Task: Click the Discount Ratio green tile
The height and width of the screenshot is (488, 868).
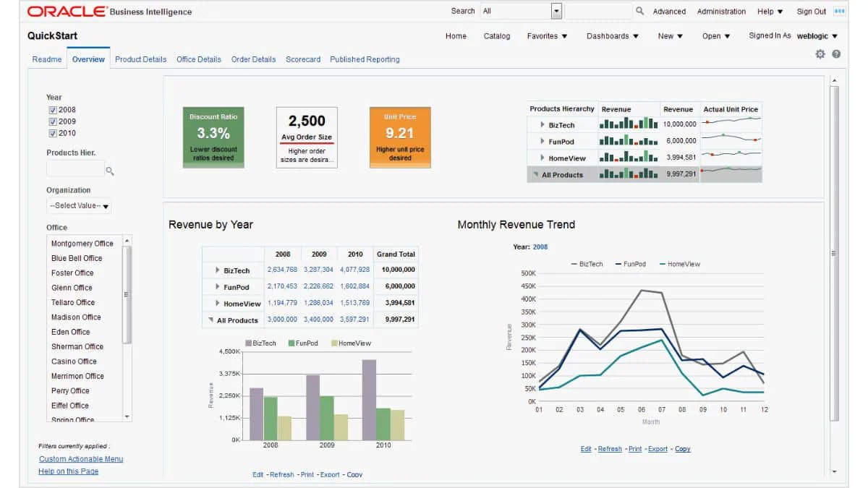Action: click(x=213, y=137)
